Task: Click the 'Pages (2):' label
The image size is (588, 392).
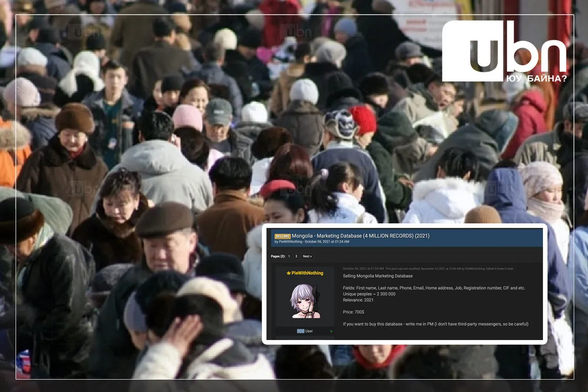Action: click(x=277, y=256)
